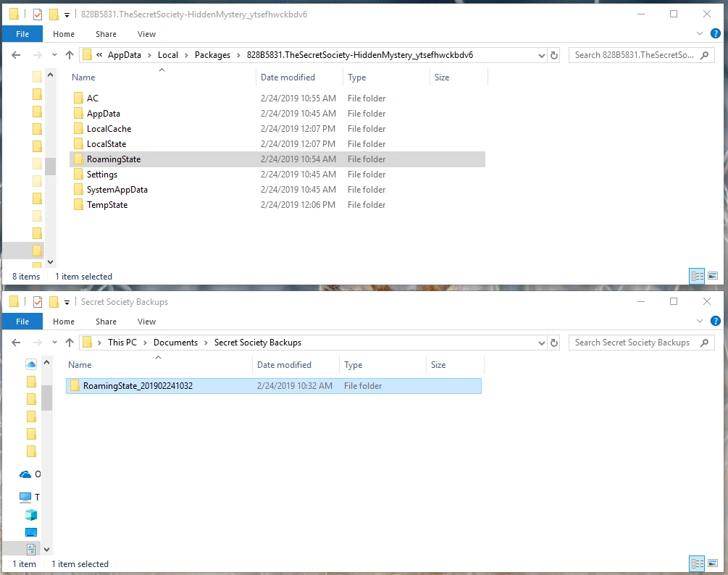Click Refresh button in top Explorer window
Viewport: 728px width, 575px height.
pyautogui.click(x=554, y=55)
